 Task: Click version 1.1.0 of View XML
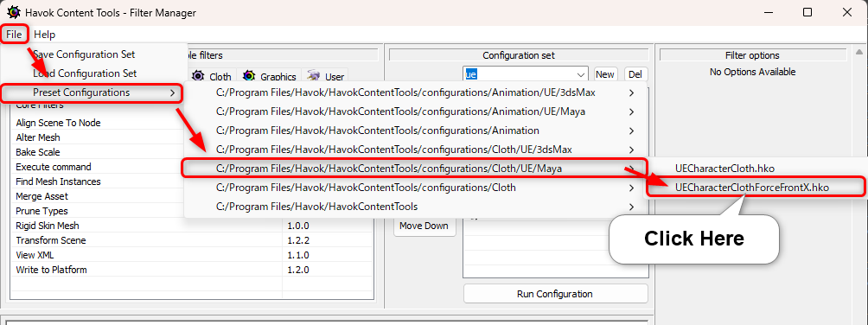pyautogui.click(x=297, y=255)
